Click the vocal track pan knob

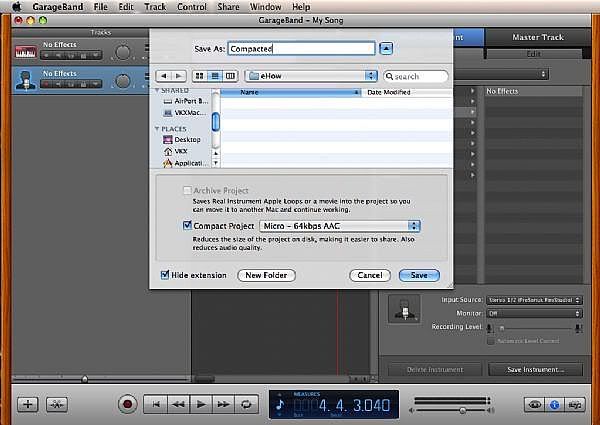(122, 81)
